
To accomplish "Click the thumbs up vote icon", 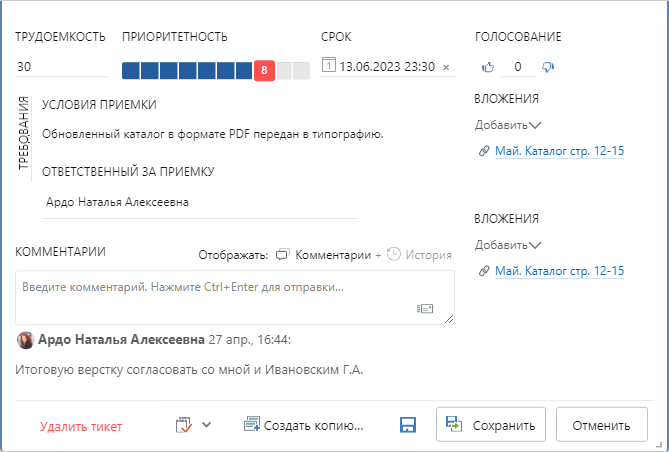I will (489, 67).
